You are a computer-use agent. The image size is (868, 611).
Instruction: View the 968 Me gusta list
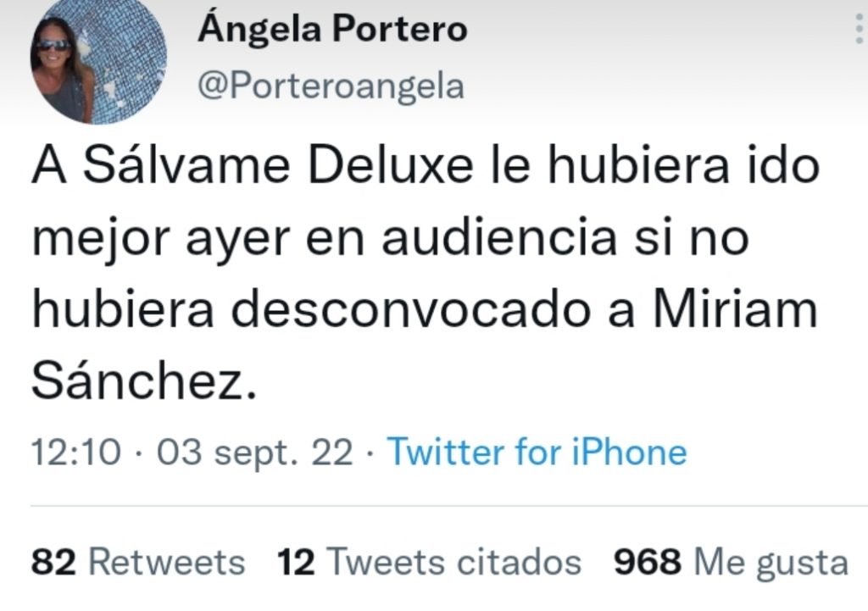pos(731,563)
